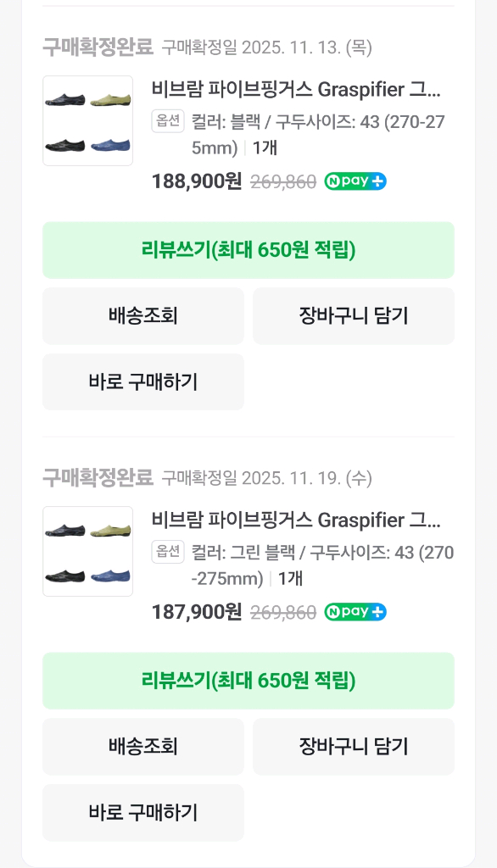Click 리뷰쓰기 button for the November 13 order
This screenshot has height=868, width=497.
point(248,250)
